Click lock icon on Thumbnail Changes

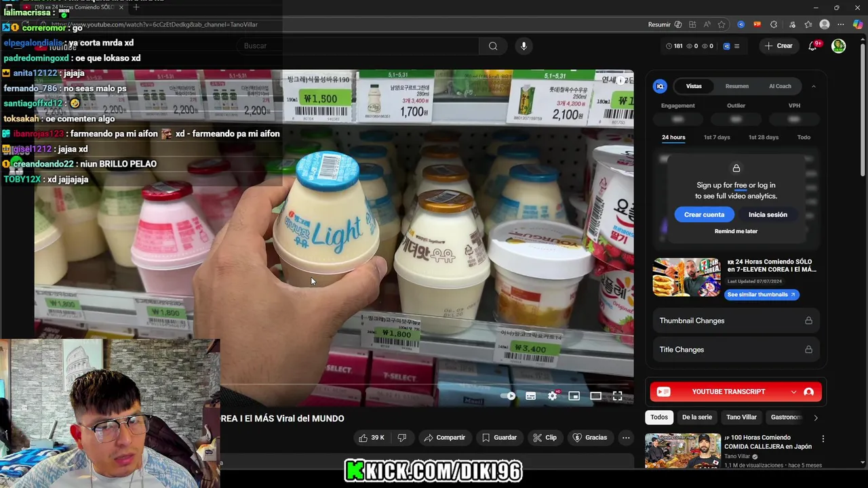[808, 321]
